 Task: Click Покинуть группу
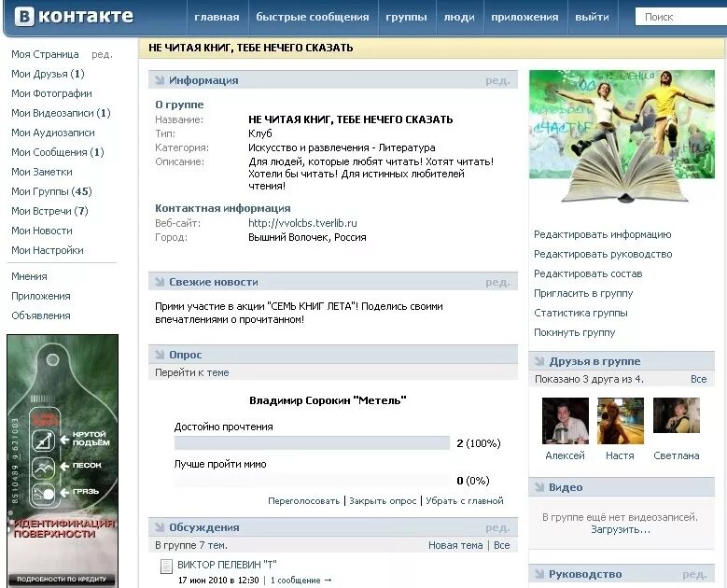tap(575, 332)
